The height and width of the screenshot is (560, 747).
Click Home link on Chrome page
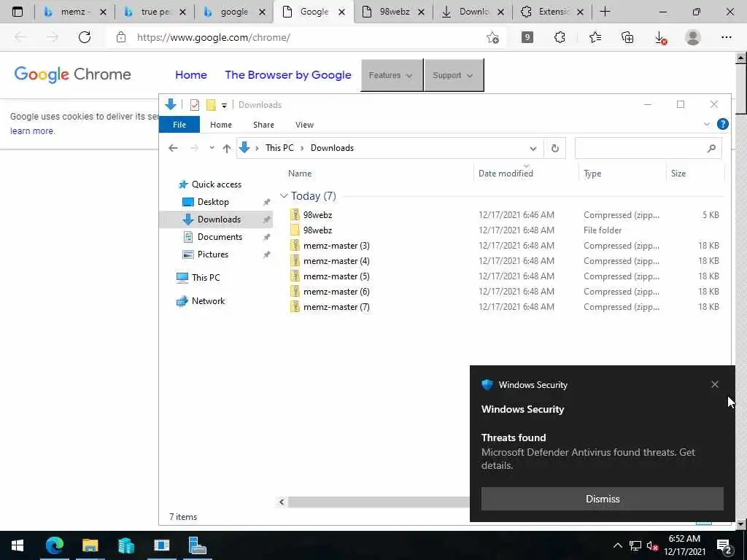[191, 75]
